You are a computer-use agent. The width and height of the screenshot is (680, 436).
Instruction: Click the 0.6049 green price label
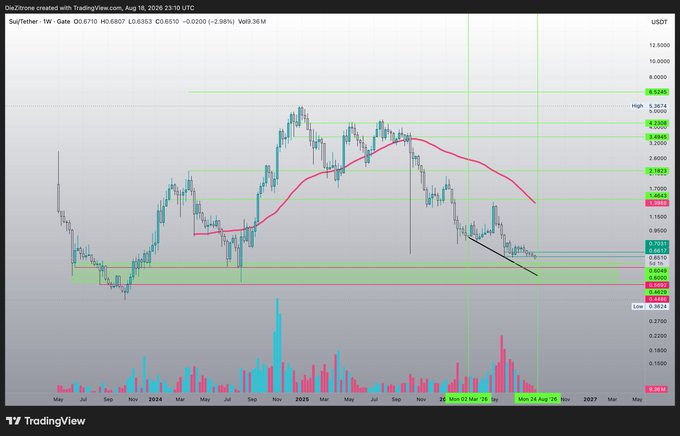pos(657,271)
